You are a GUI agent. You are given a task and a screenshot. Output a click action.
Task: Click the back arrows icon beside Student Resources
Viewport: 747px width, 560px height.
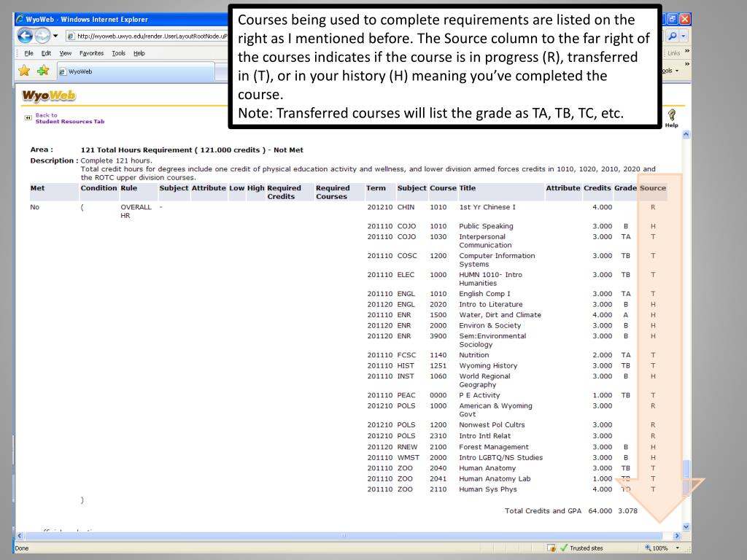28,117
